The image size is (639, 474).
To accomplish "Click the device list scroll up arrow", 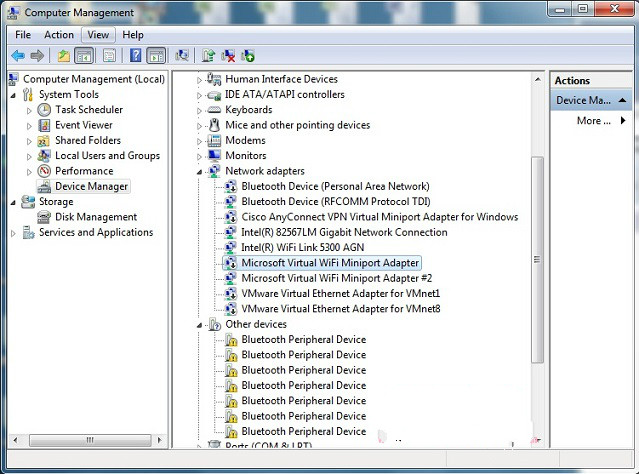I will click(538, 80).
